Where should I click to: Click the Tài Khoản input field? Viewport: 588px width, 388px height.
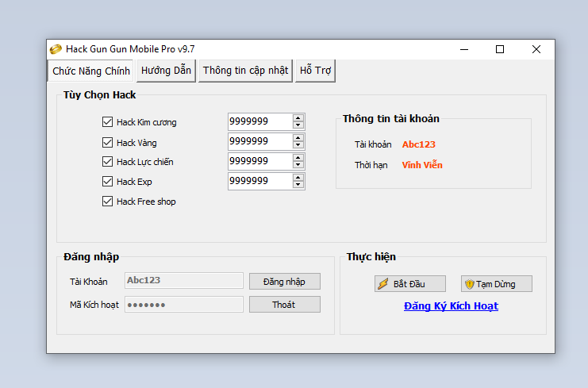(184, 281)
